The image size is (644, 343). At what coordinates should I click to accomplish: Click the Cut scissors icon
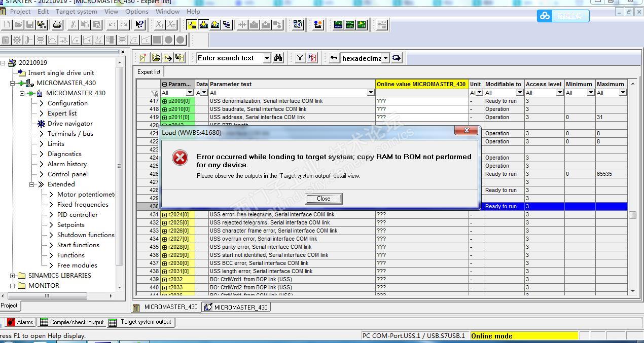pos(73,24)
